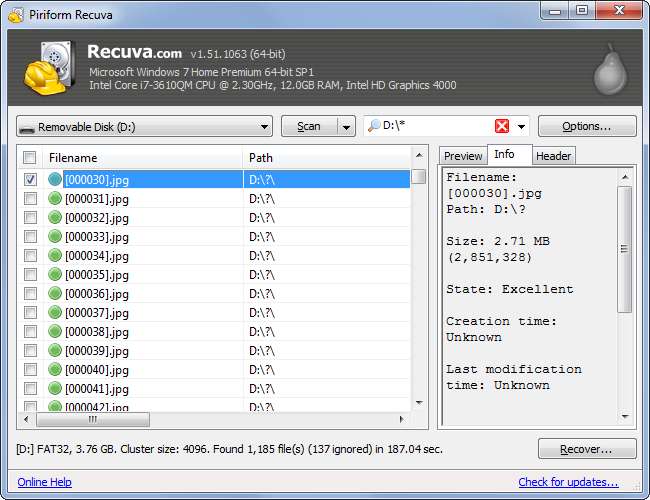
Task: Click the green status dot for [000035].jpg
Action: click(55, 274)
